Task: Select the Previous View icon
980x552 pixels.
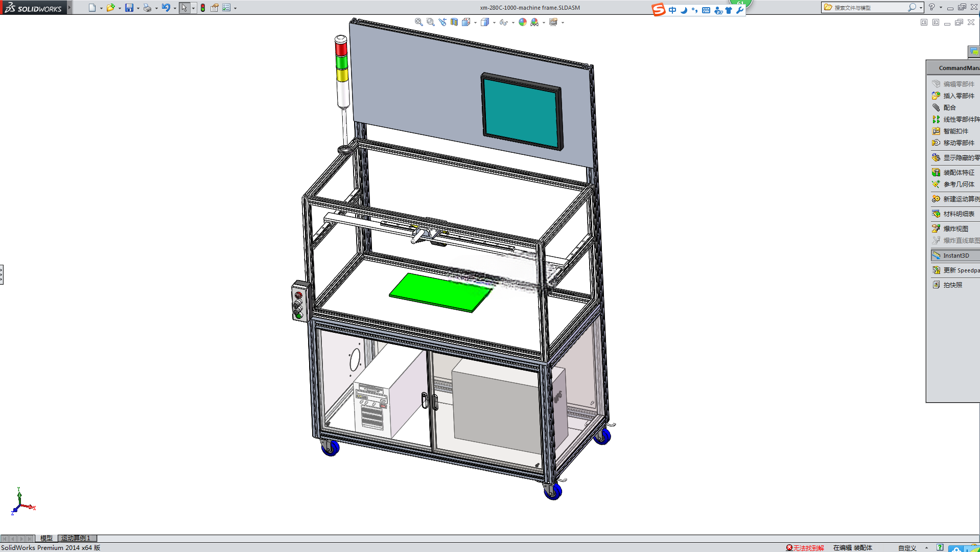Action: pyautogui.click(x=442, y=22)
